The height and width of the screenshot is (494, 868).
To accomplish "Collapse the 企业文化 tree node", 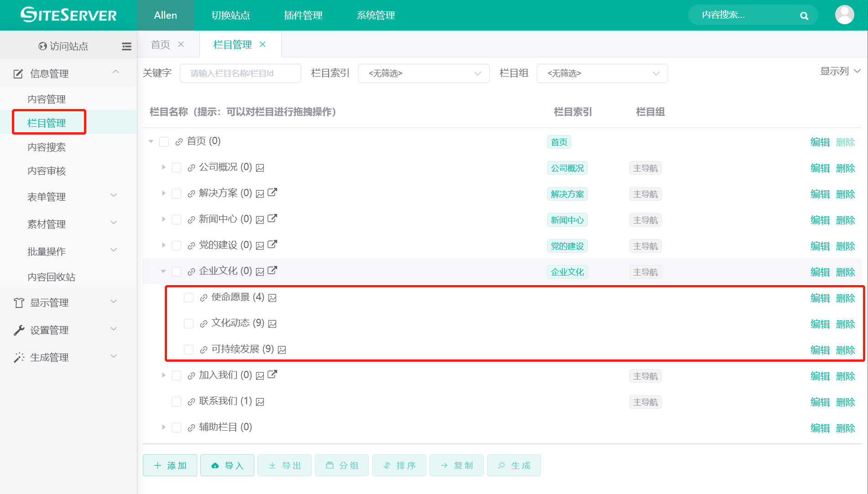I will [x=163, y=271].
